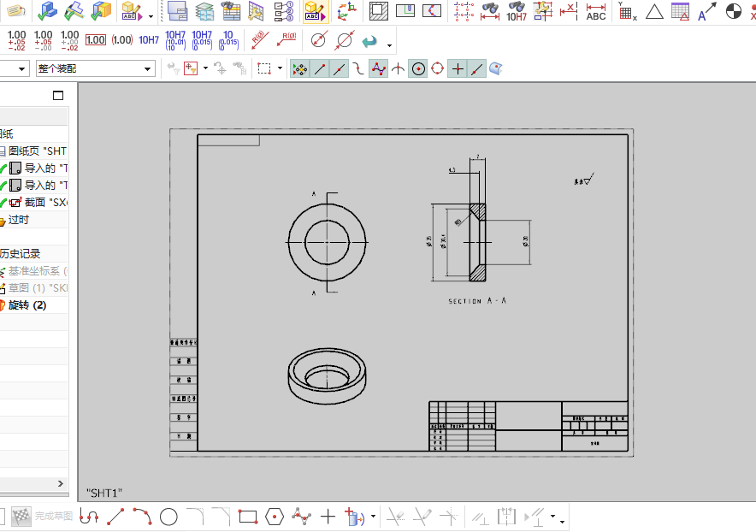Screen dimensions: 756x532
Task: Toggle Arc Center snap circle-dot icon
Action: tap(418, 69)
